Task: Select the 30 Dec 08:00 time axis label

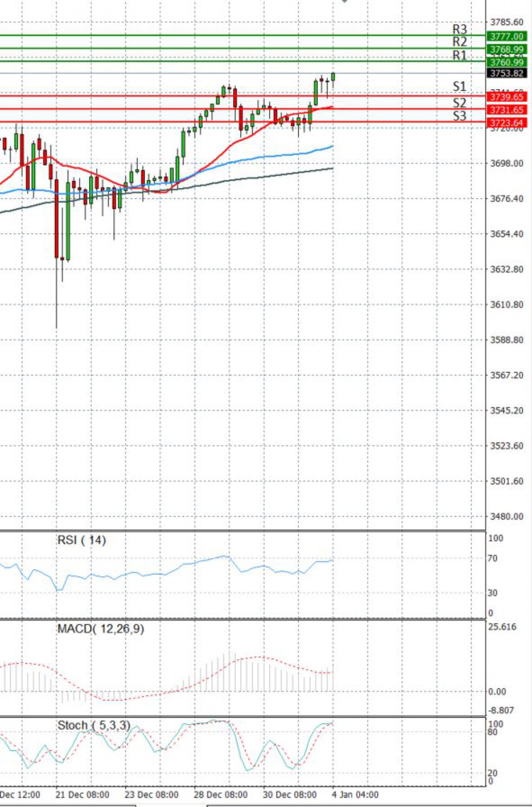Action: tap(289, 794)
